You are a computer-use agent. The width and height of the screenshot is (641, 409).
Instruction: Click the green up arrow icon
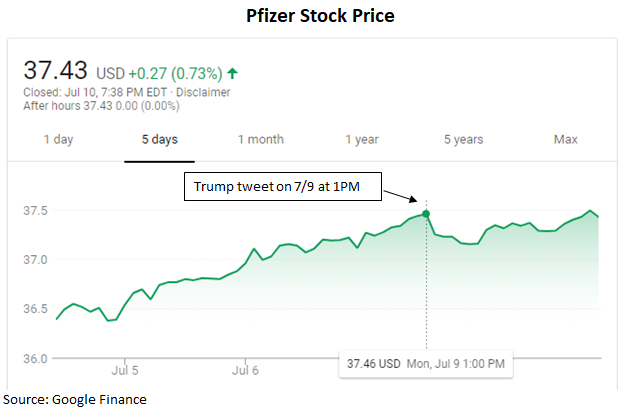coord(233,73)
